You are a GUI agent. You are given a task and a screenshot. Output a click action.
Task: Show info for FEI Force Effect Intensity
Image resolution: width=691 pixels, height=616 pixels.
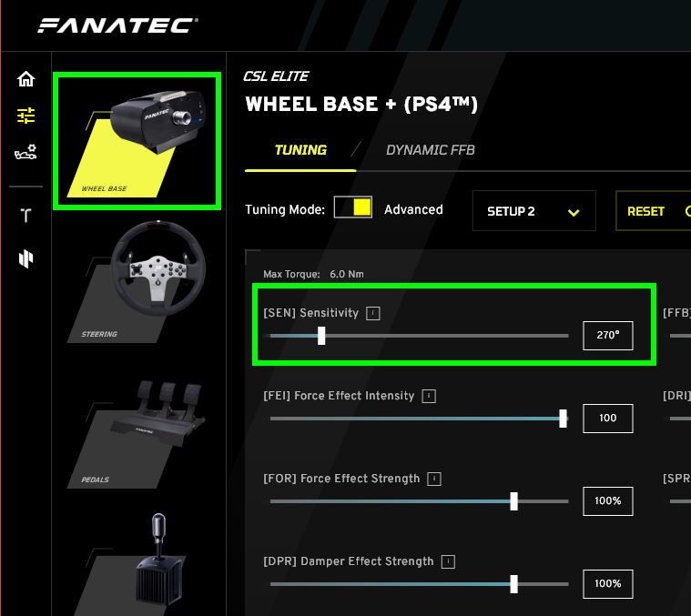[429, 396]
